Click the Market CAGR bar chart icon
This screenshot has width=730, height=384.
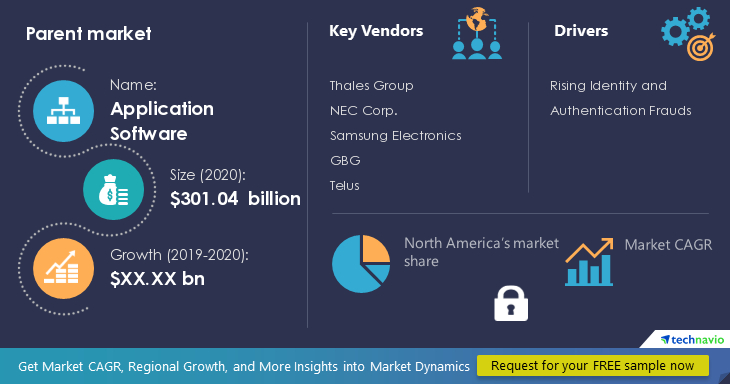pyautogui.click(x=589, y=262)
